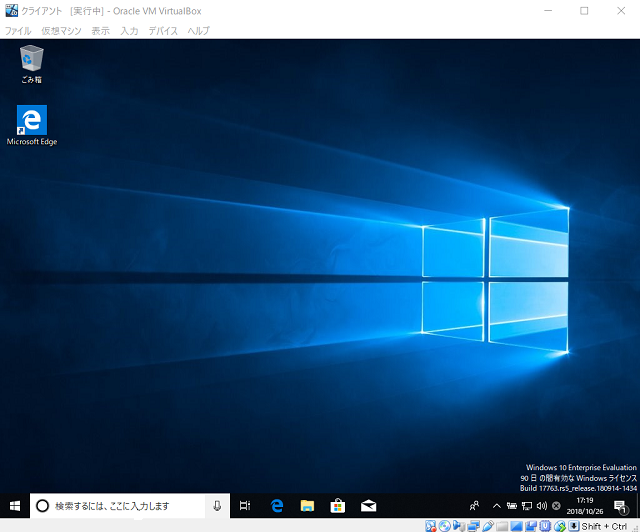Open File Explorer from the taskbar
This screenshot has height=532, width=640.
click(308, 506)
